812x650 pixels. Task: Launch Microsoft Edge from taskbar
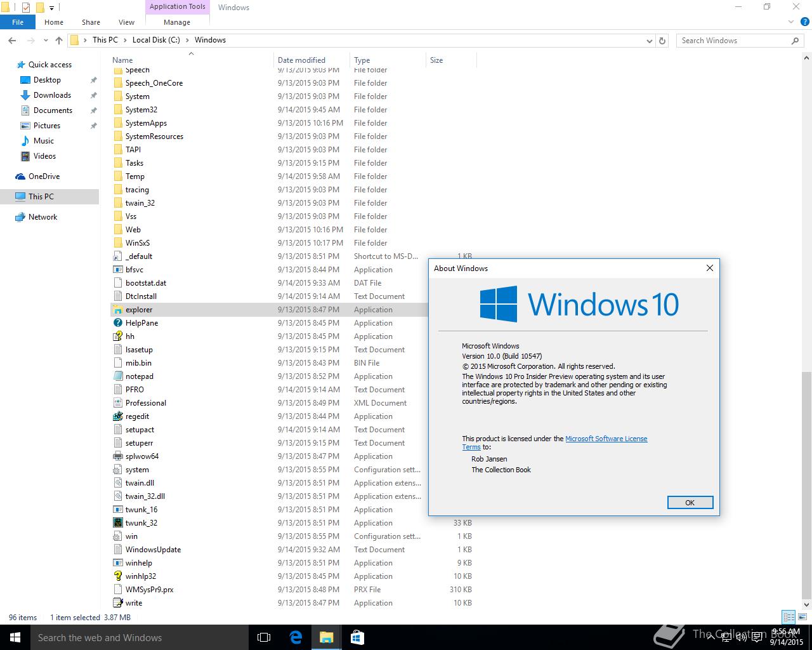coord(296,637)
